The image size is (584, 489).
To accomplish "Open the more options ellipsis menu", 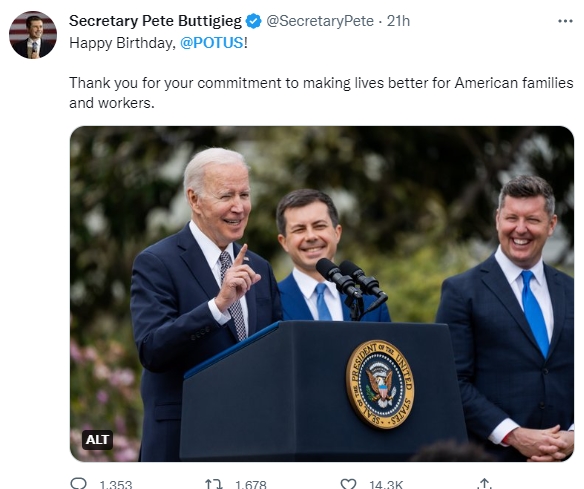I will (x=565, y=21).
